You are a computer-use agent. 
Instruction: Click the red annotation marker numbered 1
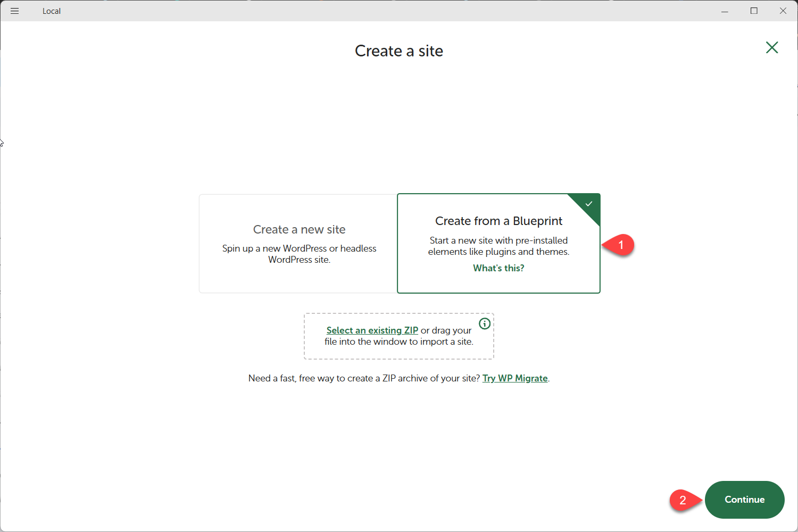tap(620, 245)
